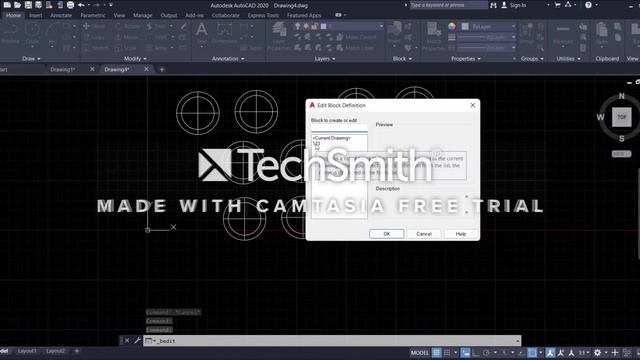Open the Insert ribbon tab

(x=36, y=16)
